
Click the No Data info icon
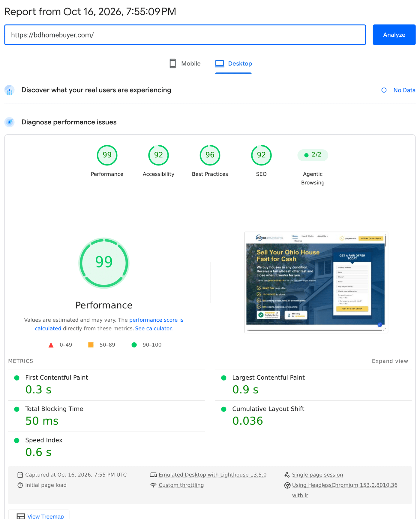pos(384,90)
